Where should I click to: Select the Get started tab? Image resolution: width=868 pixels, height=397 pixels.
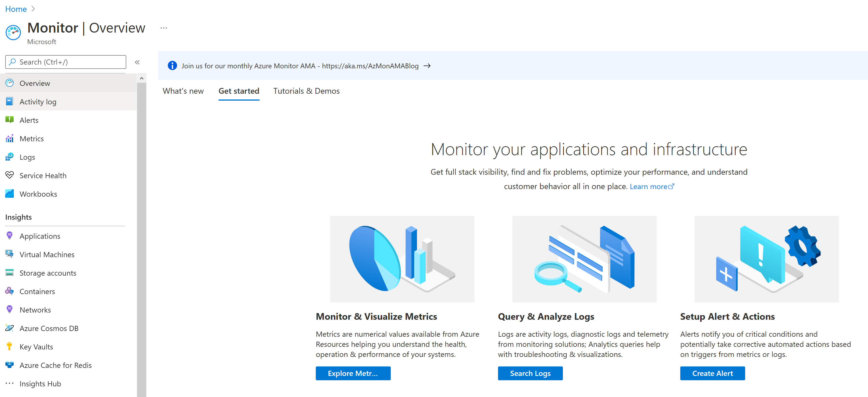point(239,91)
